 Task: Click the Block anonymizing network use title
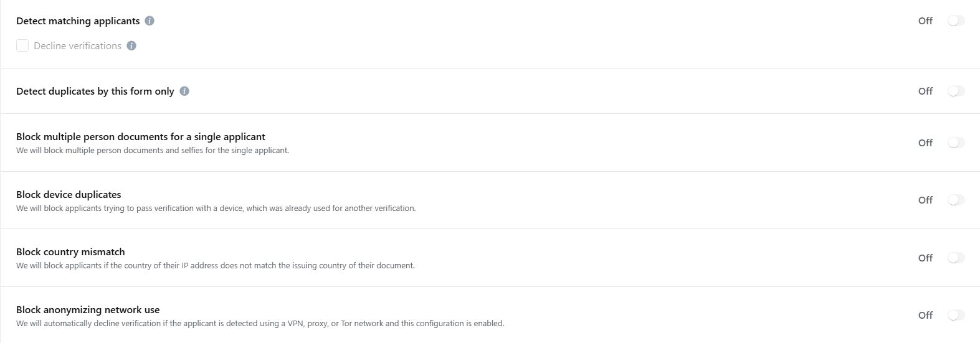pos(88,309)
